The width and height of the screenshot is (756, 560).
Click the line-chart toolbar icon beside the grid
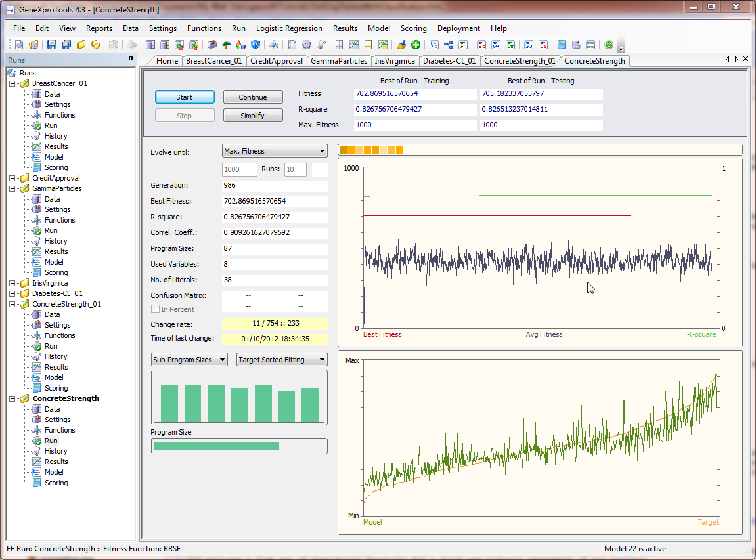coord(354,45)
